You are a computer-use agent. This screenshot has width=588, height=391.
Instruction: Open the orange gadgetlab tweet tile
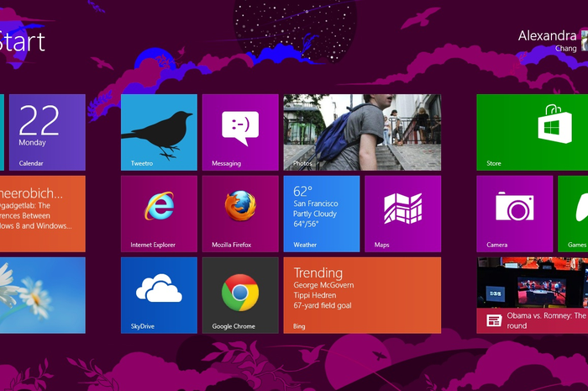(43, 214)
